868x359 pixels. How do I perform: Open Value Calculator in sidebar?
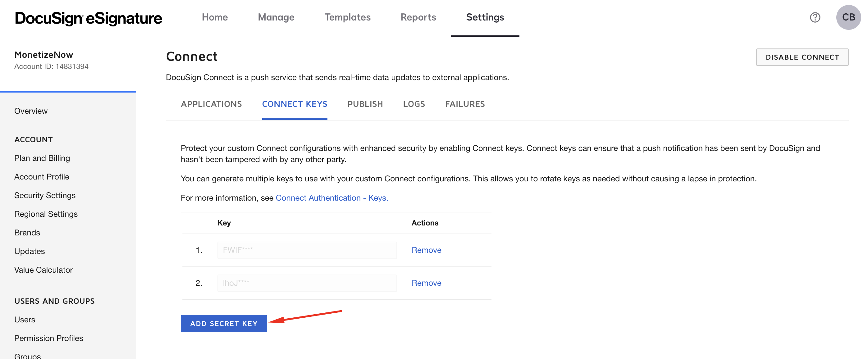click(x=43, y=270)
